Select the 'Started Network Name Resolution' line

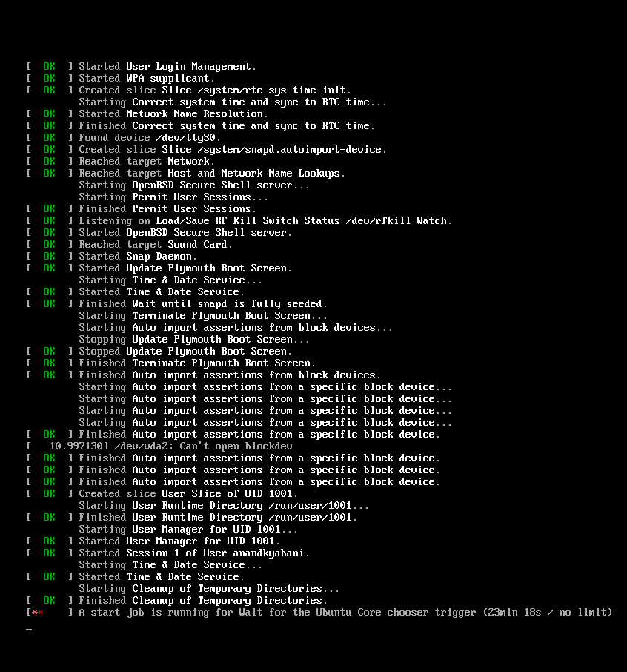tap(173, 113)
